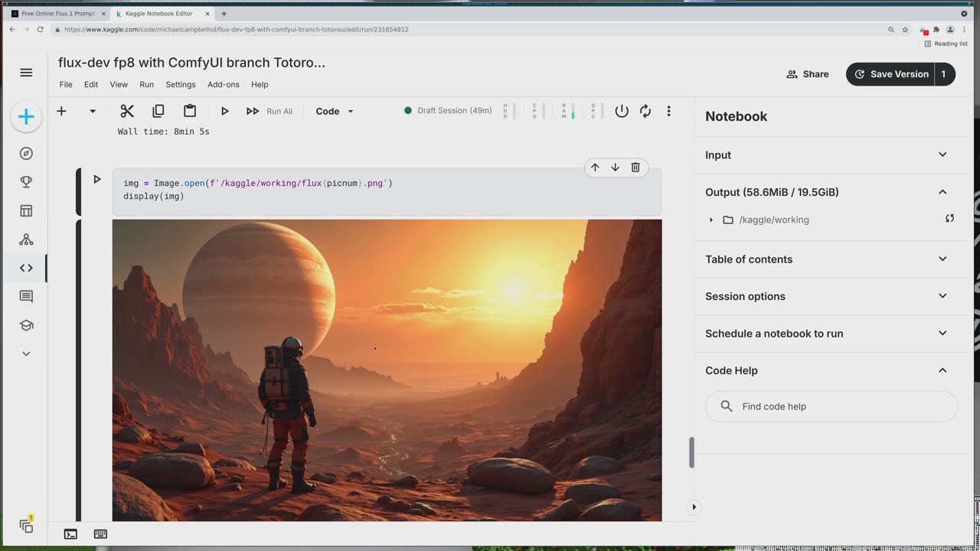
Task: Click the Find code help field
Action: pyautogui.click(x=831, y=406)
